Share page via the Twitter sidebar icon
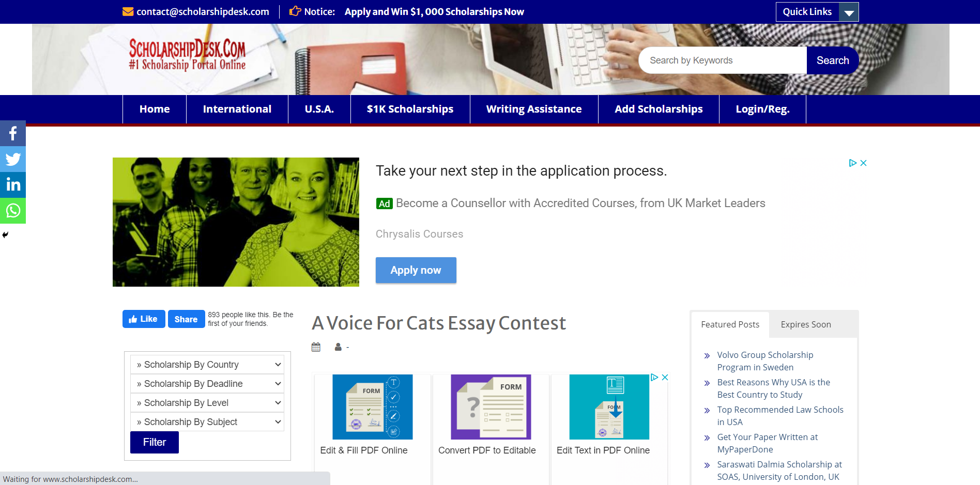 (13, 159)
